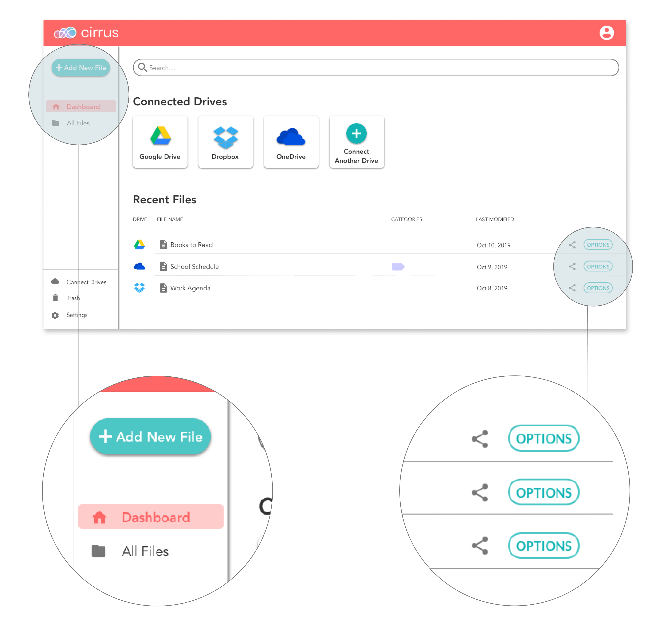Open the user profile account icon
This screenshot has height=629, width=672.
click(x=606, y=33)
